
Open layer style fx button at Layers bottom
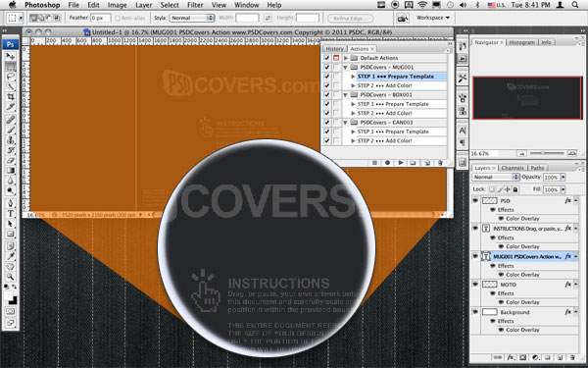[510, 357]
